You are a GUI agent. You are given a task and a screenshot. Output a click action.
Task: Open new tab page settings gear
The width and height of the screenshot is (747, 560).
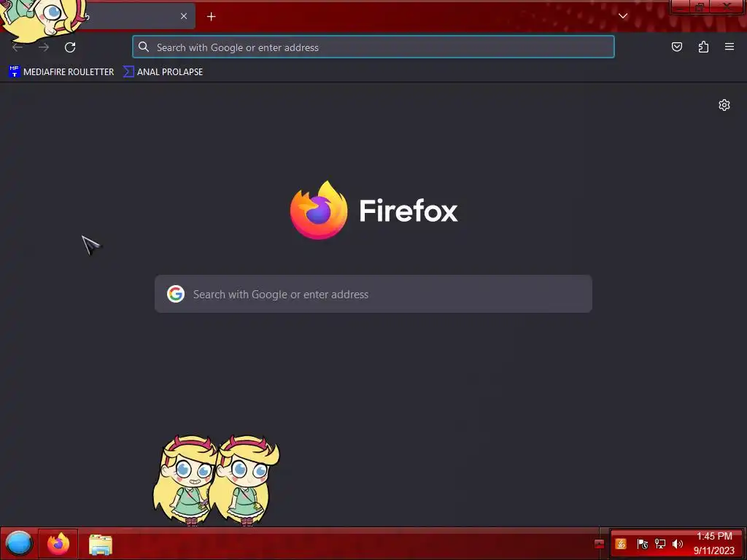724,105
